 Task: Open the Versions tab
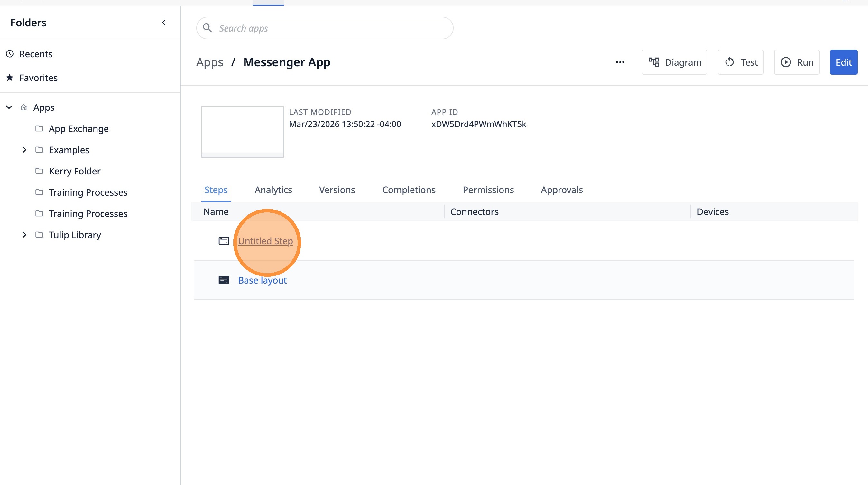[337, 190]
